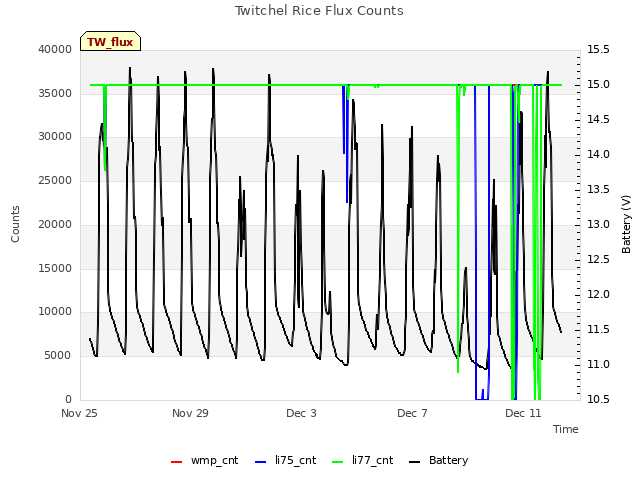
Task: Click the 20000 counts axis label
Action: click(x=55, y=224)
